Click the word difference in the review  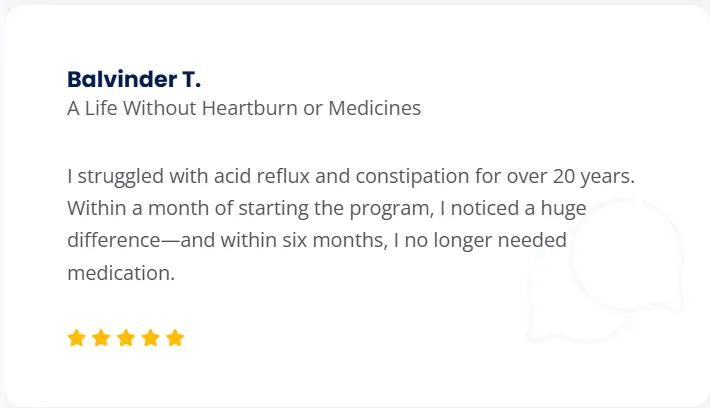pyautogui.click(x=114, y=240)
